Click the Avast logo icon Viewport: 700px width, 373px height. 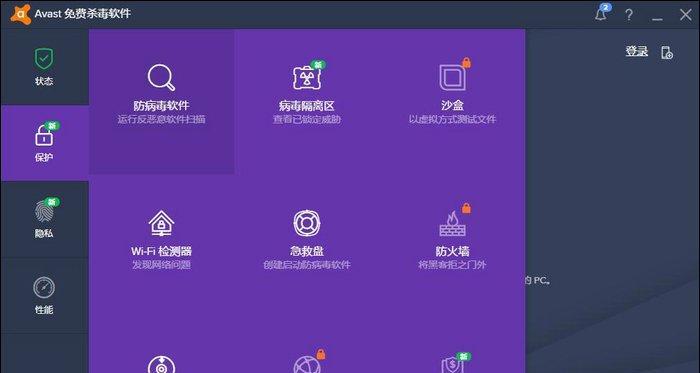[21, 14]
